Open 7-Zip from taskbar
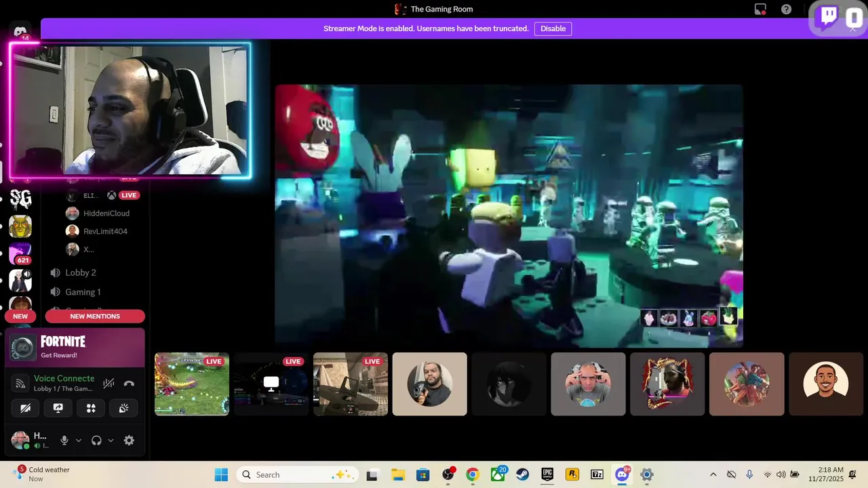Screen dimensions: 868x488 pyautogui.click(x=597, y=474)
